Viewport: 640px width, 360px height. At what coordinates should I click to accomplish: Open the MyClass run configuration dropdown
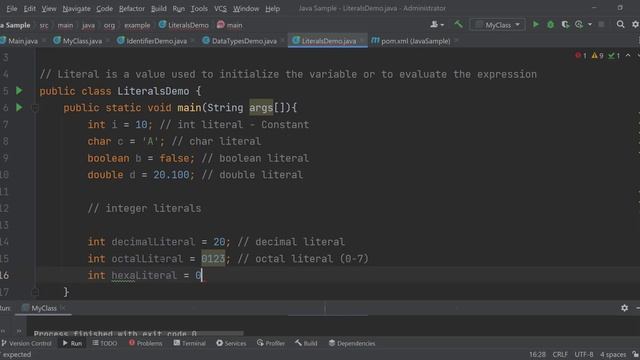tap(497, 25)
